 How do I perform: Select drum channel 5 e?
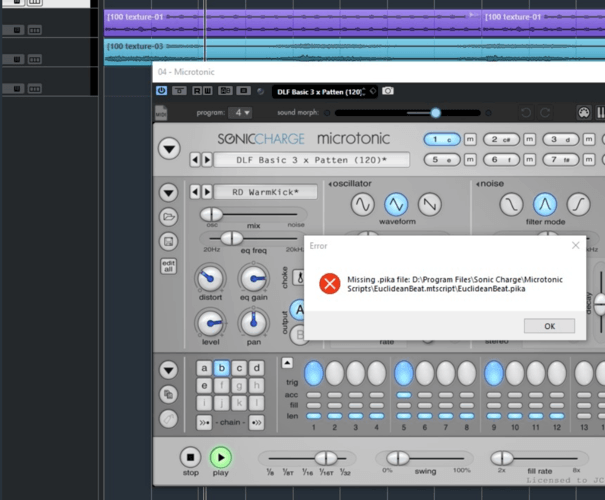pyautogui.click(x=442, y=160)
